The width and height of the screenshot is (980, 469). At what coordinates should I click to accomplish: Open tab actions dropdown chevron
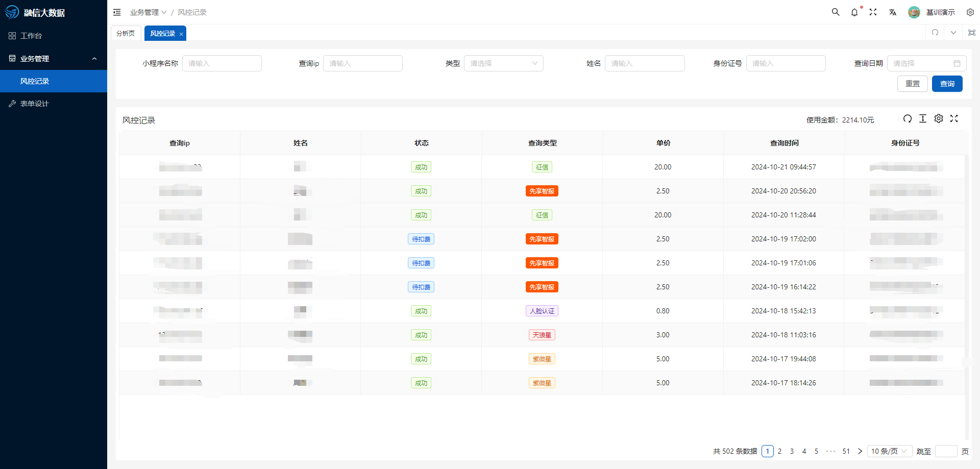click(x=953, y=33)
